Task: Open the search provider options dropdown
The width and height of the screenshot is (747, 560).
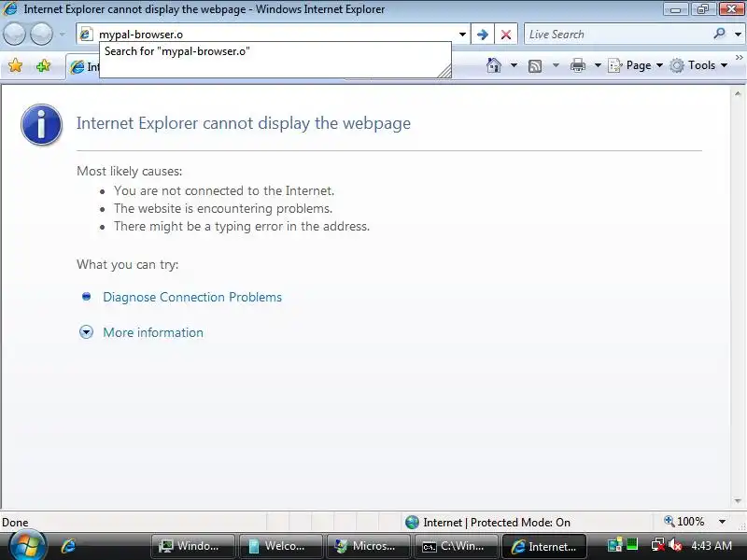Action: pyautogui.click(x=738, y=35)
